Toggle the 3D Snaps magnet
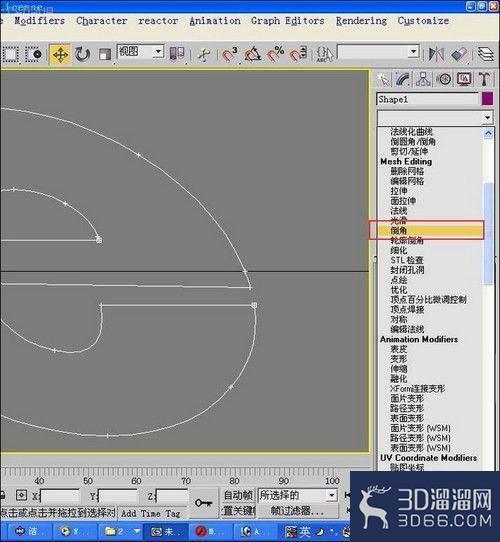Viewport: 500px width, 542px height. [229, 54]
